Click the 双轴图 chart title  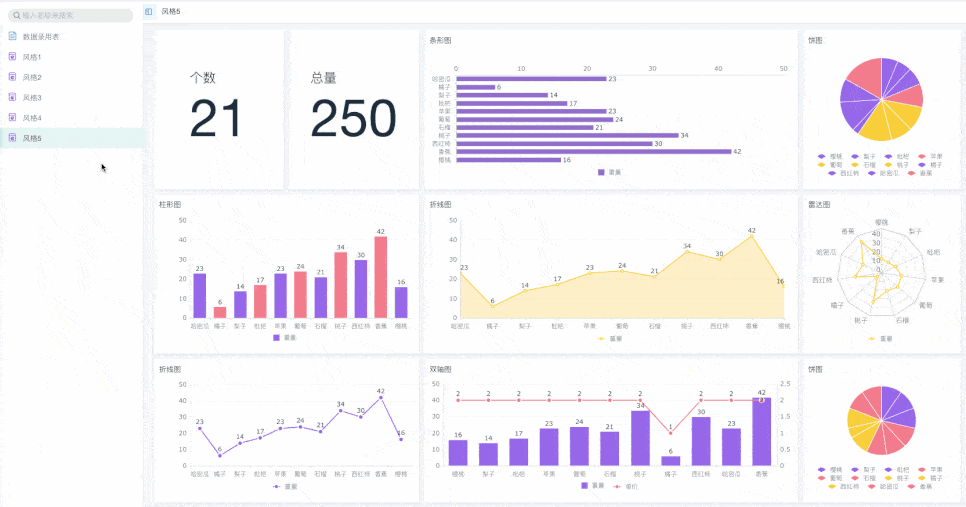tap(440, 370)
